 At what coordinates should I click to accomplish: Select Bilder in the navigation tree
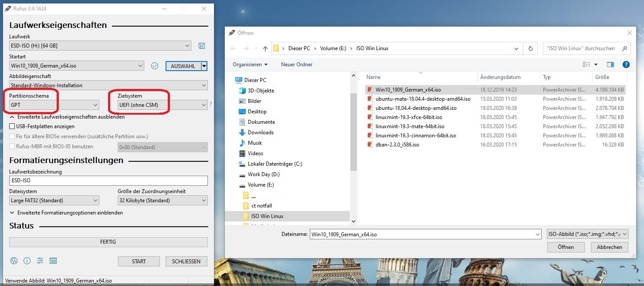pos(250,101)
